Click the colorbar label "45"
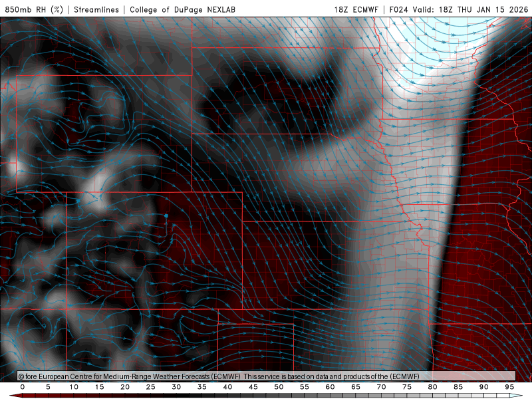The image size is (532, 399). pyautogui.click(x=253, y=387)
